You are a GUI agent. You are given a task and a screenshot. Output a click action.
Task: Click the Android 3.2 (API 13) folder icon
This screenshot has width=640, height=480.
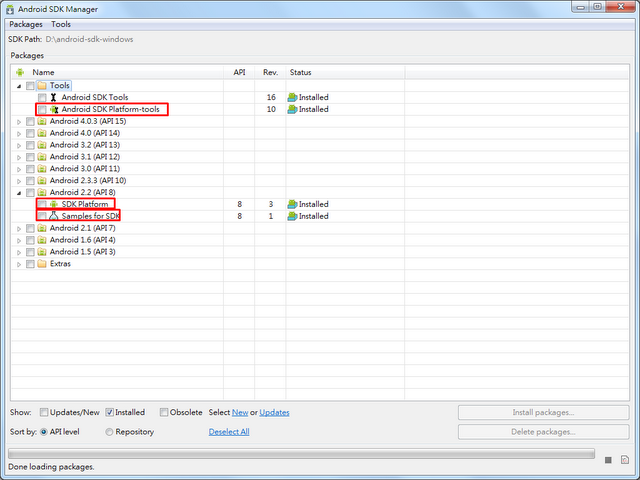[x=42, y=145]
